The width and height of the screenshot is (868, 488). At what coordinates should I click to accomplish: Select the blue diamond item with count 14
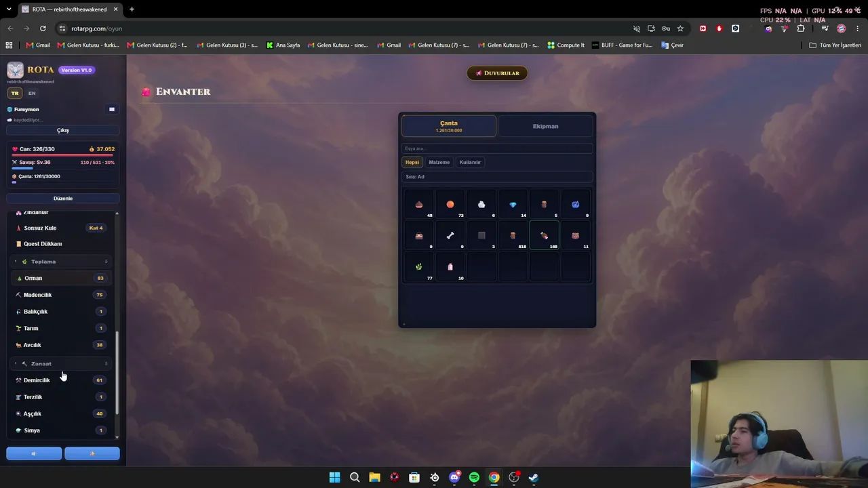pyautogui.click(x=513, y=205)
